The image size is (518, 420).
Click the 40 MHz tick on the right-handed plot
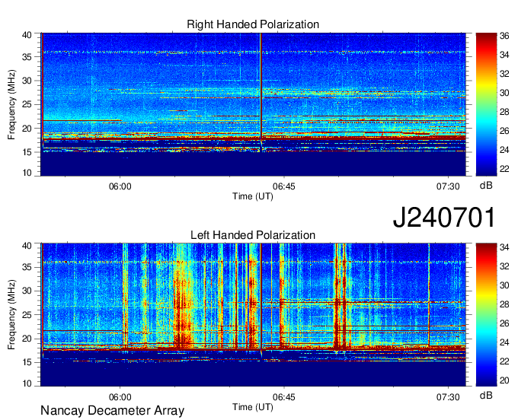(27, 35)
